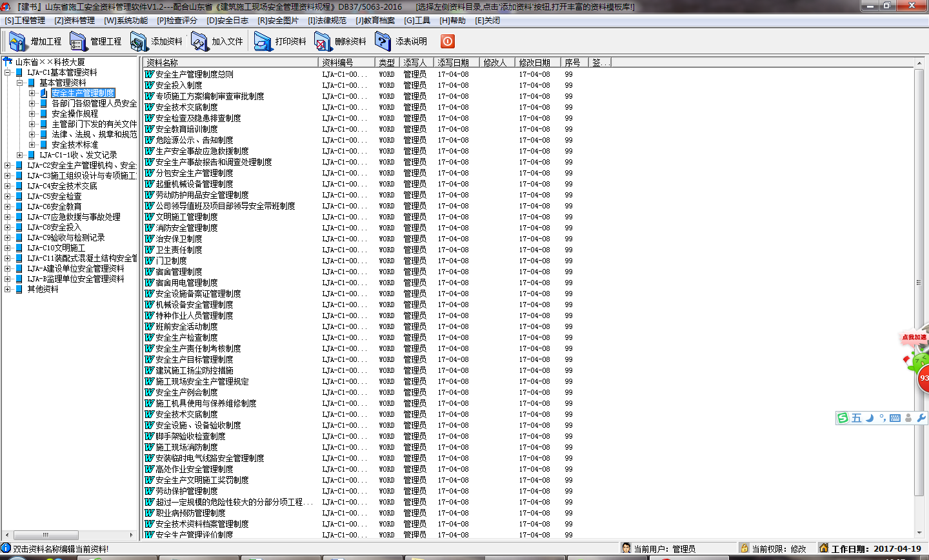Click the 加入文件 toolbar icon
Image resolution: width=929 pixels, height=560 pixels.
click(x=199, y=41)
